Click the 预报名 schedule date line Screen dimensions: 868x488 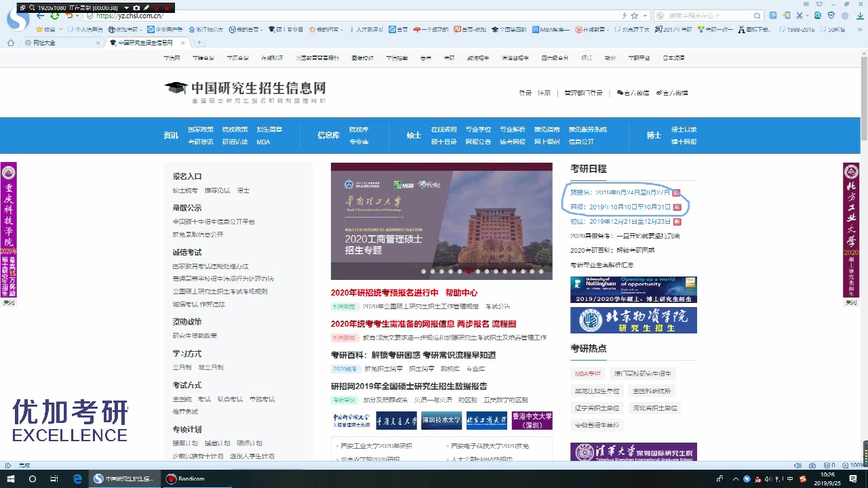(620, 192)
